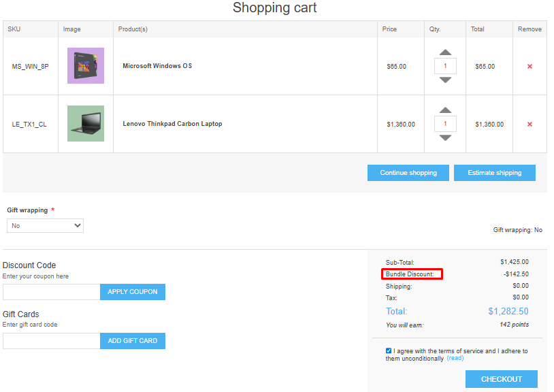Click the Estimate shipping button

tap(494, 172)
